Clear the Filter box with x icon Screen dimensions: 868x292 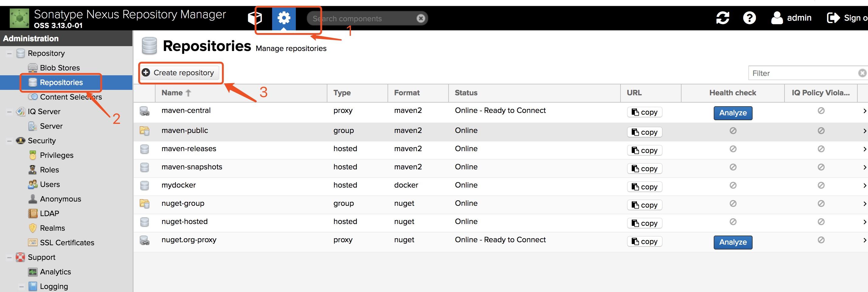coord(862,73)
